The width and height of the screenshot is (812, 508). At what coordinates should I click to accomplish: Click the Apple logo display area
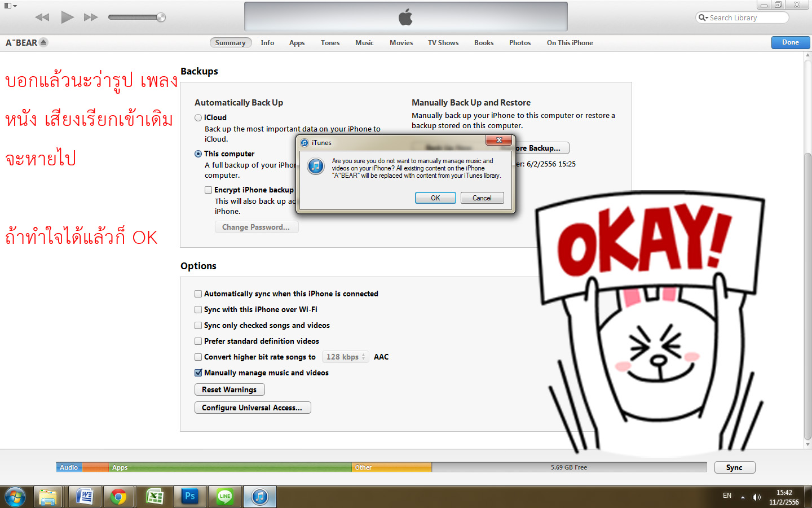[x=405, y=17]
